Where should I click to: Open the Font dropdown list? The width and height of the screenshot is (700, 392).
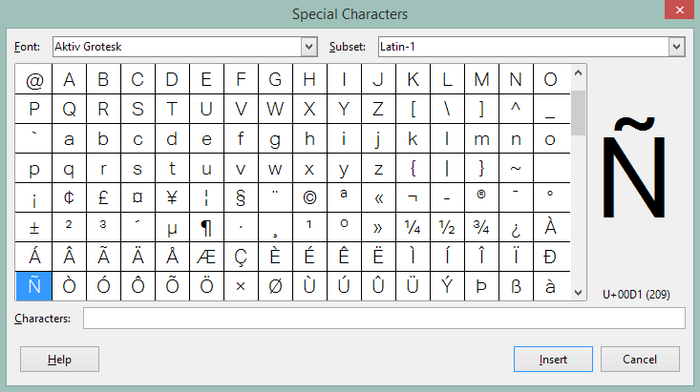click(x=309, y=46)
